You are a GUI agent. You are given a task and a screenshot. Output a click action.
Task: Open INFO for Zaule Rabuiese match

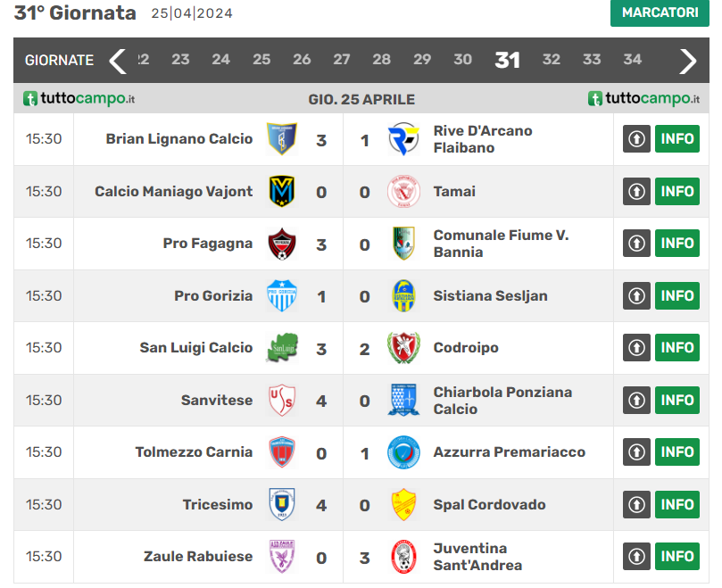pyautogui.click(x=677, y=557)
